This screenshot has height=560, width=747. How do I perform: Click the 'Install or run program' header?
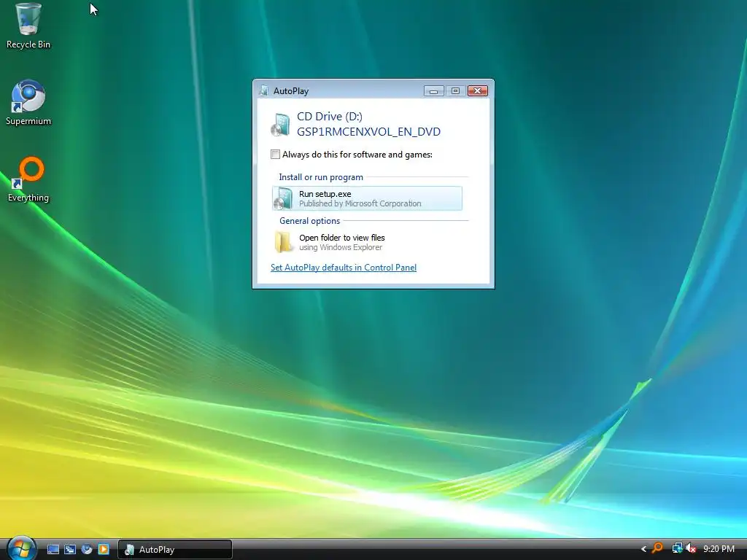point(321,177)
